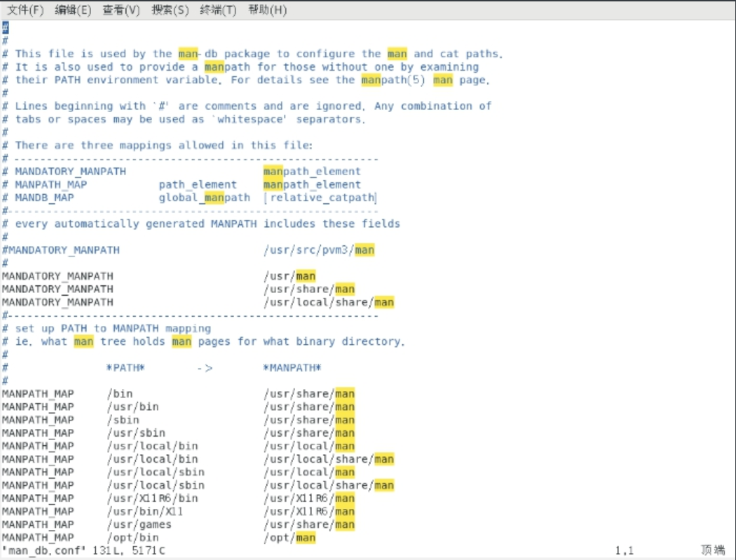The height and width of the screenshot is (560, 736).
Task: Open the 帮助(H) menu
Action: pyautogui.click(x=267, y=10)
